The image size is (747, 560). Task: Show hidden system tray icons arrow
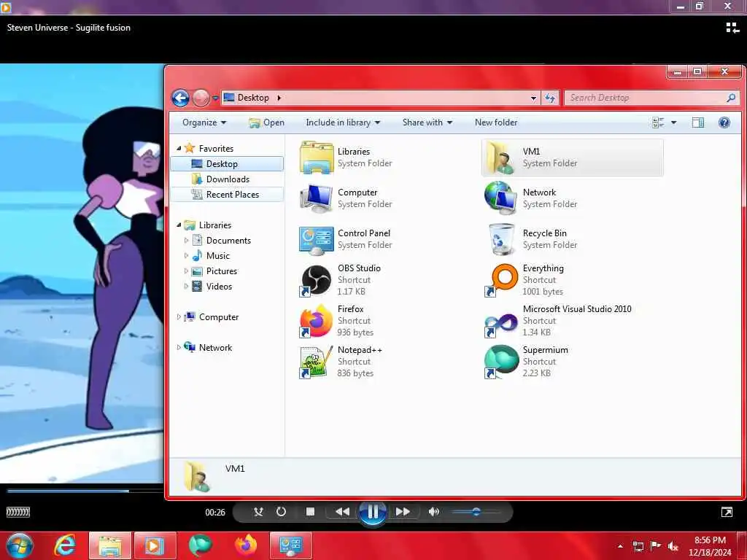(x=620, y=546)
